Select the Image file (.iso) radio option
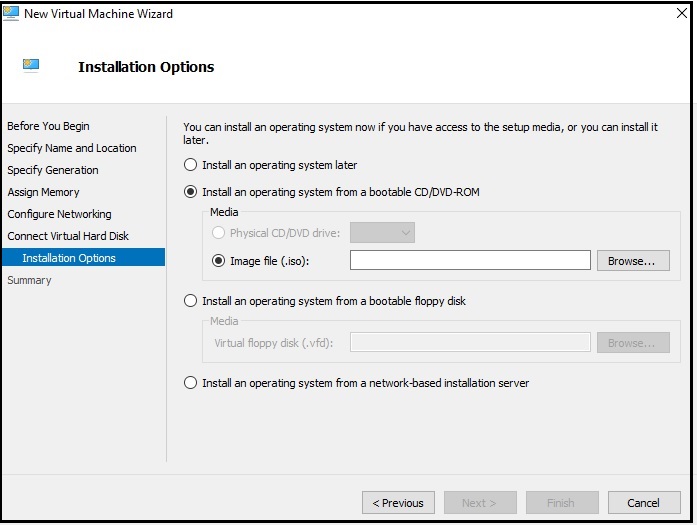 [x=220, y=260]
